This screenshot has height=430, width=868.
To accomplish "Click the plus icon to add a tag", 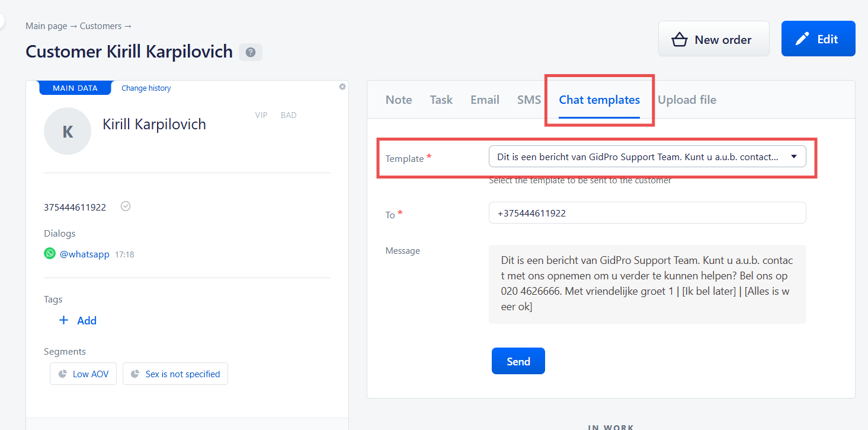I will click(64, 320).
